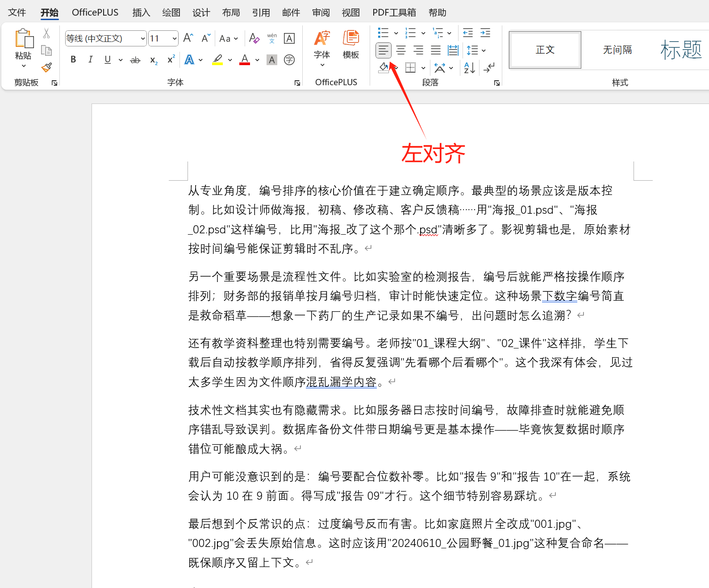Screen dimensions: 709x588
Task: Click the Paste clipboard icon
Action: 24,38
